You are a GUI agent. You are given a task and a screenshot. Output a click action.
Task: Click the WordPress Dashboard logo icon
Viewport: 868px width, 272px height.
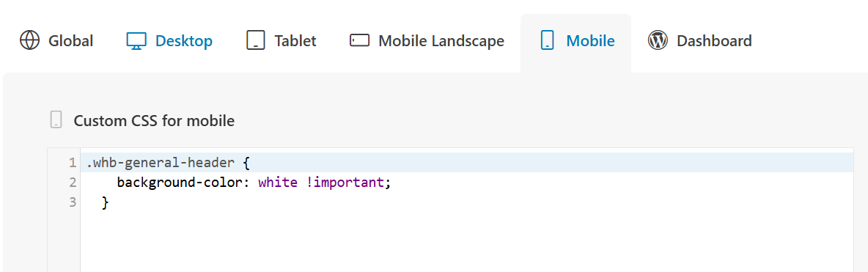[x=658, y=40]
